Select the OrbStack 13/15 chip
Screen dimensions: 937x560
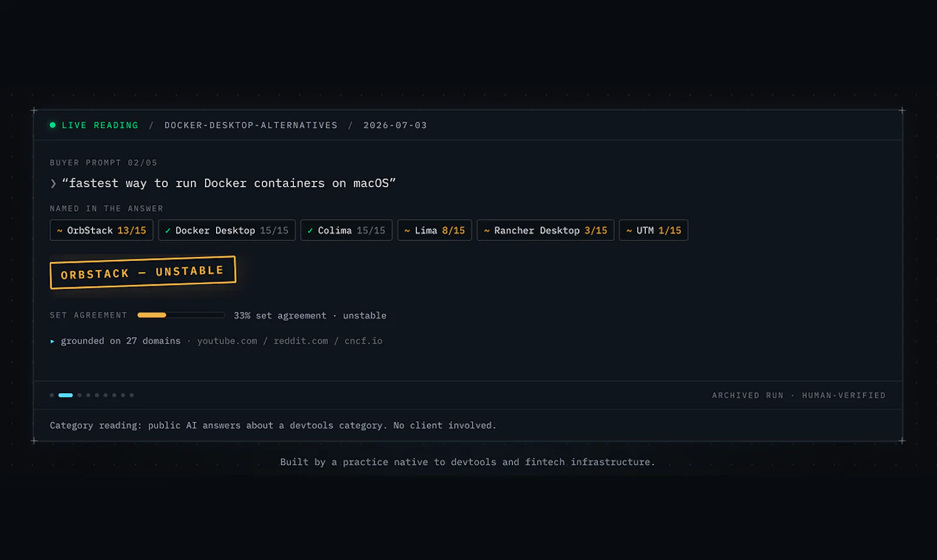click(x=101, y=230)
